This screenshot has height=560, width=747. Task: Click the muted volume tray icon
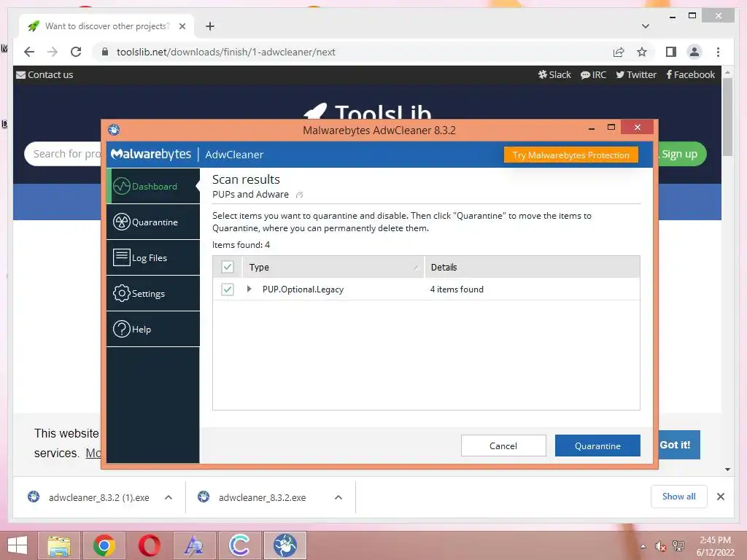tap(660, 546)
